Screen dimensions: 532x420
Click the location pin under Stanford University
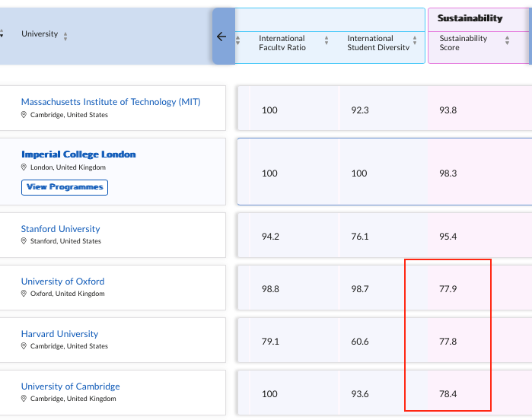pyautogui.click(x=24, y=241)
